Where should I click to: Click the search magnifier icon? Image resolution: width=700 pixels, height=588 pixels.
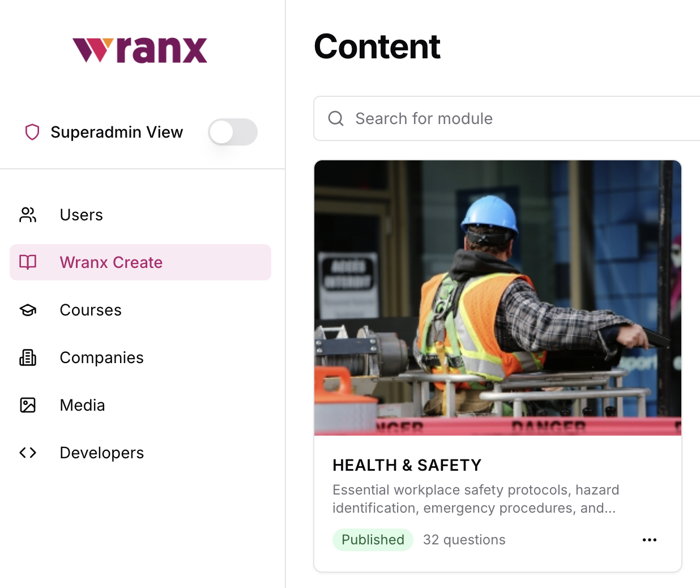click(x=336, y=118)
